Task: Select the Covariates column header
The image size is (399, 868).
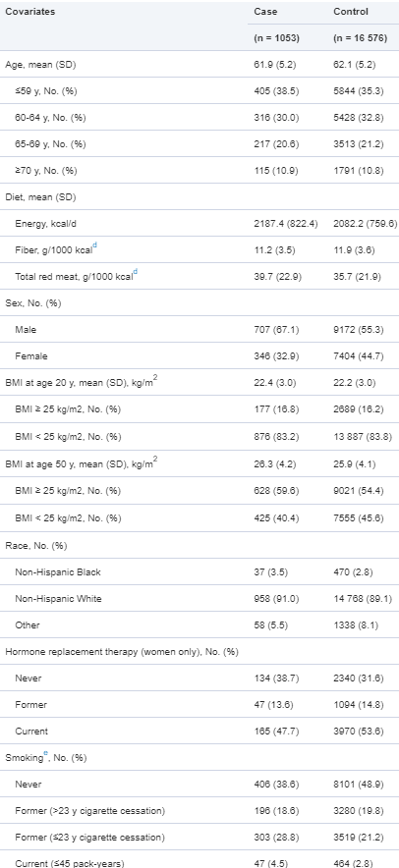Action: tap(29, 12)
